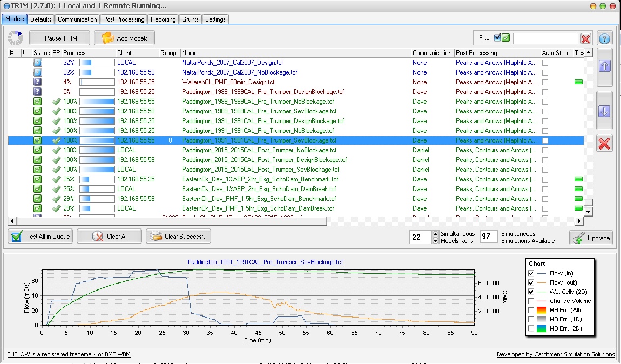The image size is (621, 364).
Task: Move selected model up with arrow button
Action: click(x=604, y=66)
